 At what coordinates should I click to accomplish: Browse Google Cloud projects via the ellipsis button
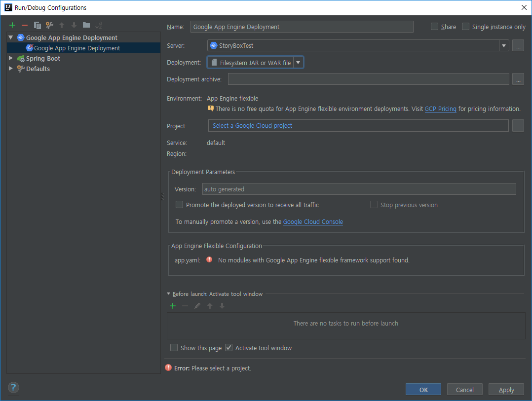518,125
